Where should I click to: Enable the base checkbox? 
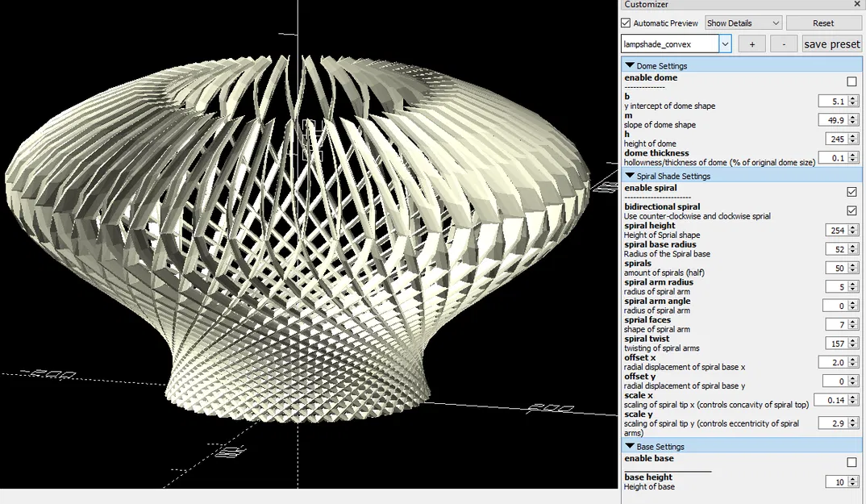coord(851,462)
